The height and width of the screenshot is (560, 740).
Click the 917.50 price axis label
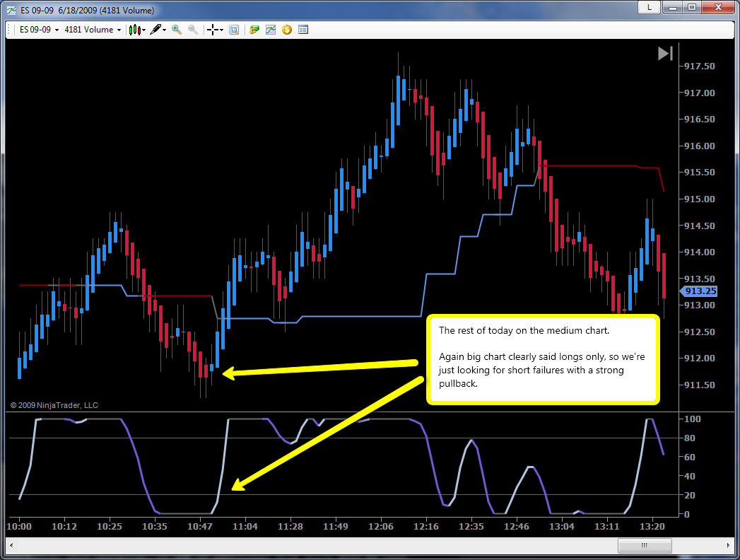click(699, 66)
